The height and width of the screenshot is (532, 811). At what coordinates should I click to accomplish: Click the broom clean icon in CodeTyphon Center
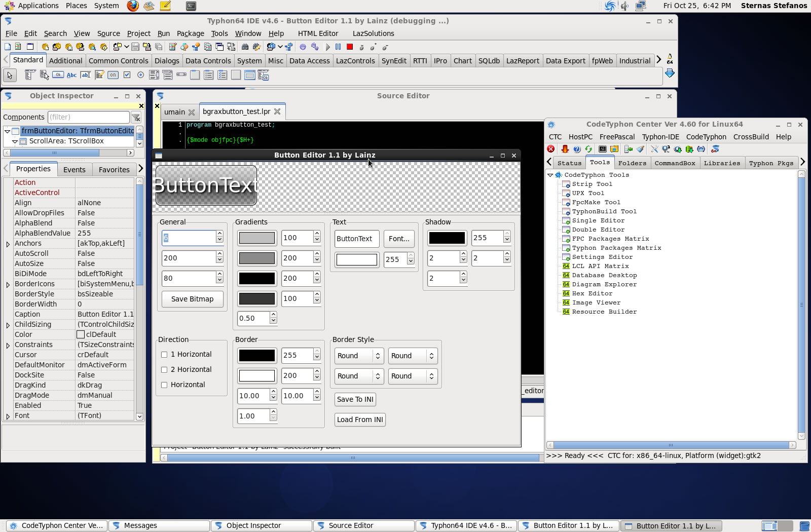641,149
